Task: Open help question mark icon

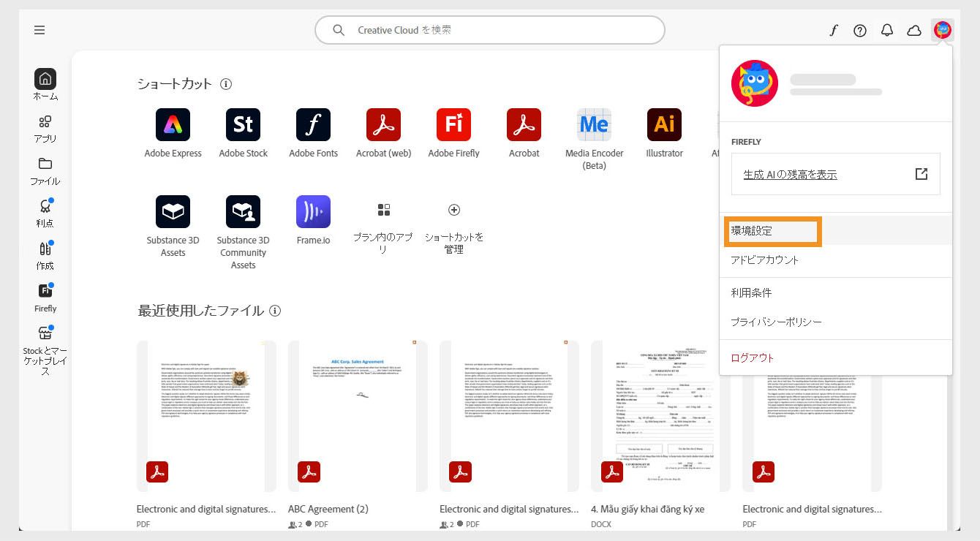Action: tap(860, 30)
